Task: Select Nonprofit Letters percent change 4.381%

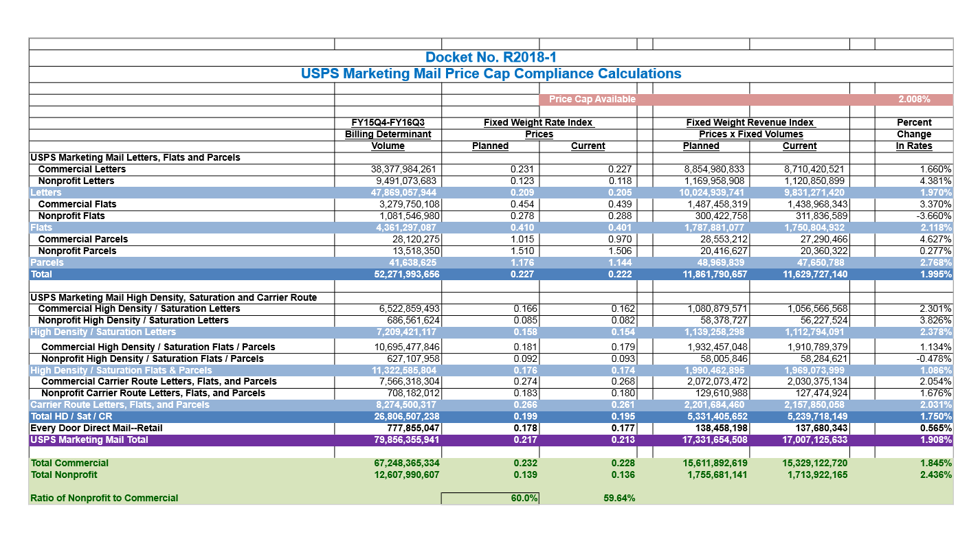Action: (x=935, y=181)
